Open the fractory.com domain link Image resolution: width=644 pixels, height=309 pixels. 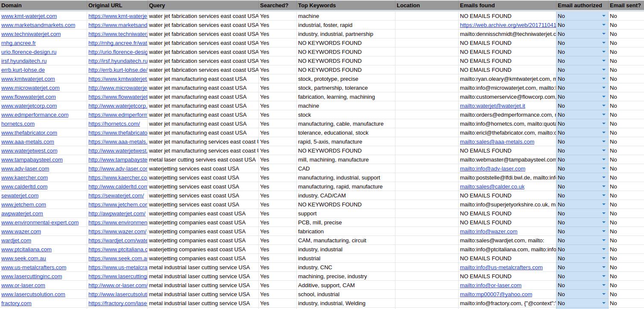coord(16,303)
